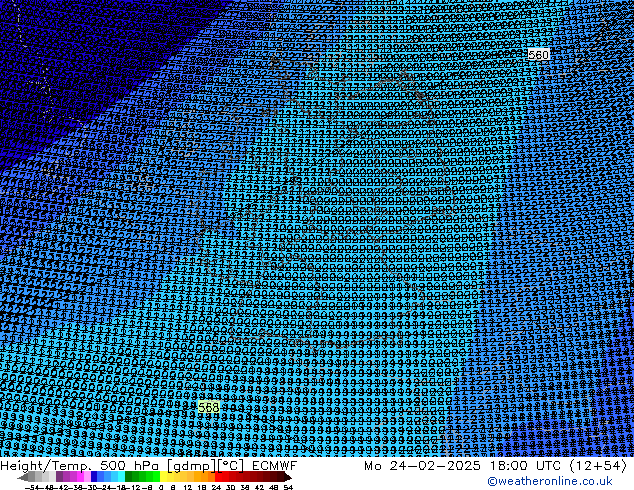This screenshot has height=490, width=634.
Task: Open the weatheronline.co.uk link
Action: [x=549, y=481]
